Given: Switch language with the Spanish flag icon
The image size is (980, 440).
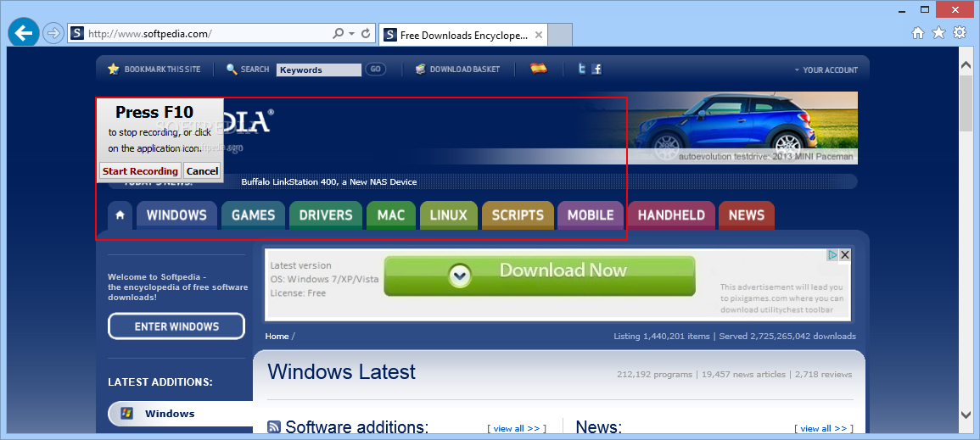Looking at the screenshot, I should pyautogui.click(x=538, y=69).
